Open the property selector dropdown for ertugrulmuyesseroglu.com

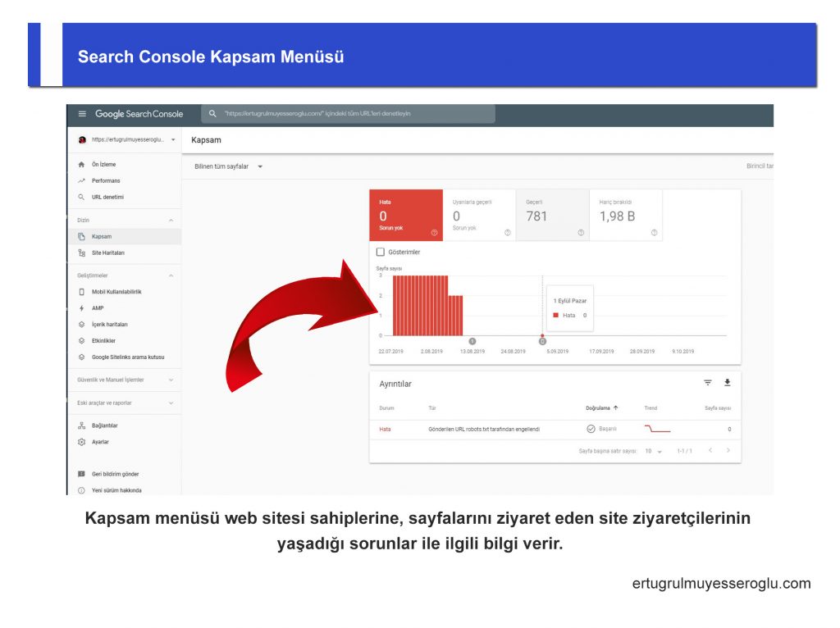click(123, 139)
